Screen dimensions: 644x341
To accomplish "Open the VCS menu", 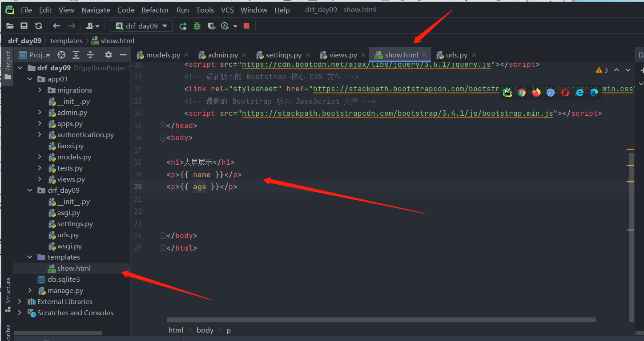I will [x=227, y=10].
